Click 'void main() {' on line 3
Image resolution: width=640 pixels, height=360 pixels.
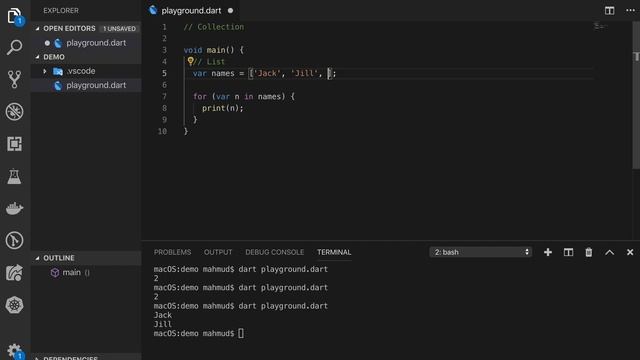[213, 50]
